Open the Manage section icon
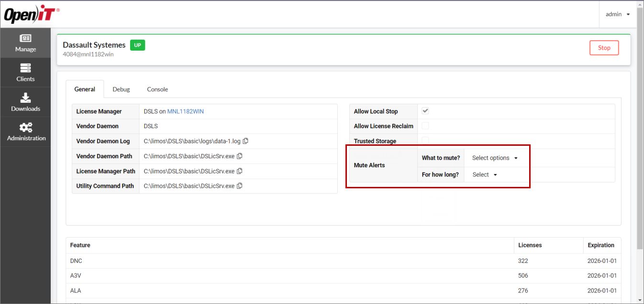644x304 pixels. pos(25,38)
